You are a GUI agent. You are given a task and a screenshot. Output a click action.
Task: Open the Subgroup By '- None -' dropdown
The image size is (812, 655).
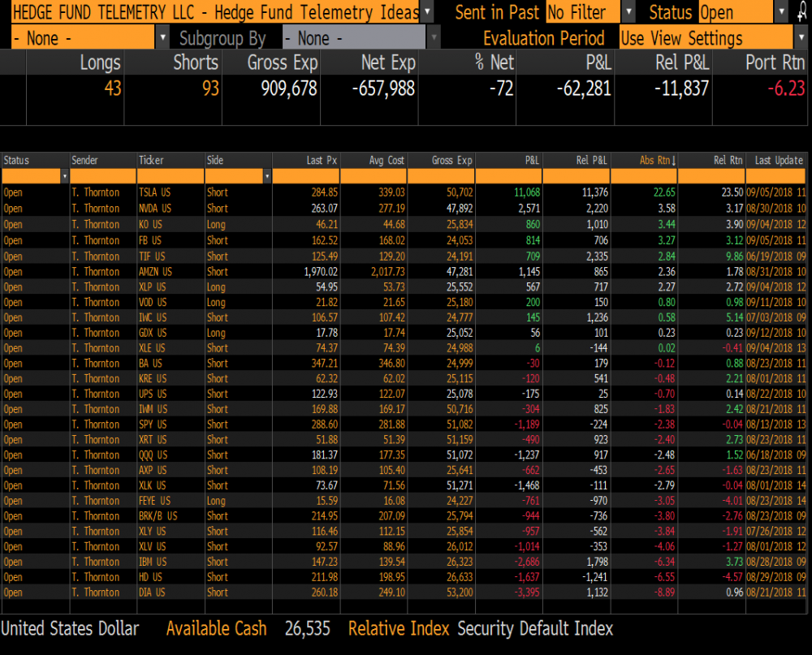coord(434,38)
